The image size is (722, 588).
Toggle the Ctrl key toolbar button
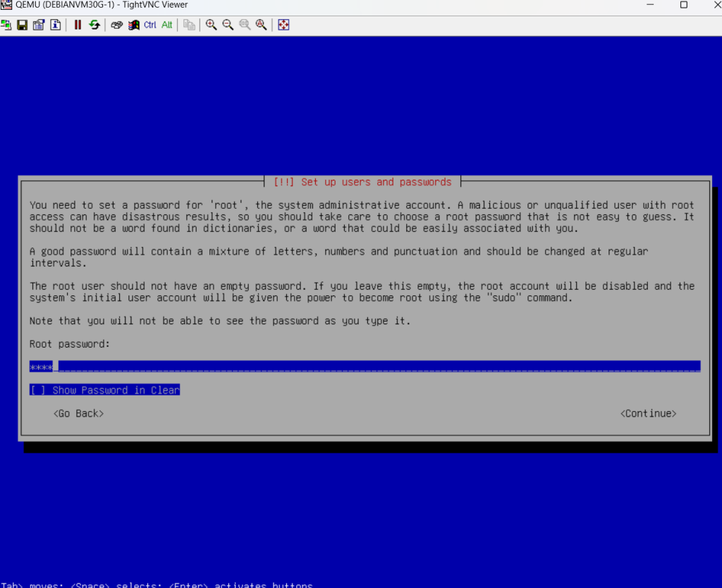(150, 25)
